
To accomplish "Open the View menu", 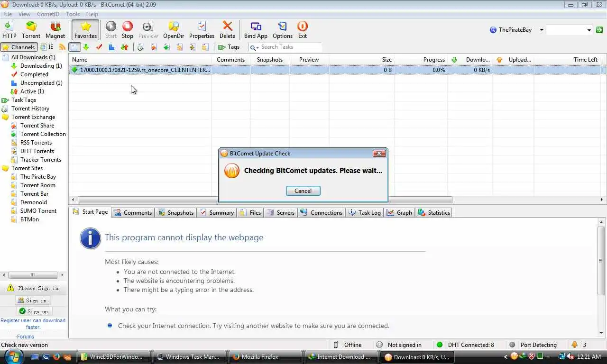I will click(24, 14).
